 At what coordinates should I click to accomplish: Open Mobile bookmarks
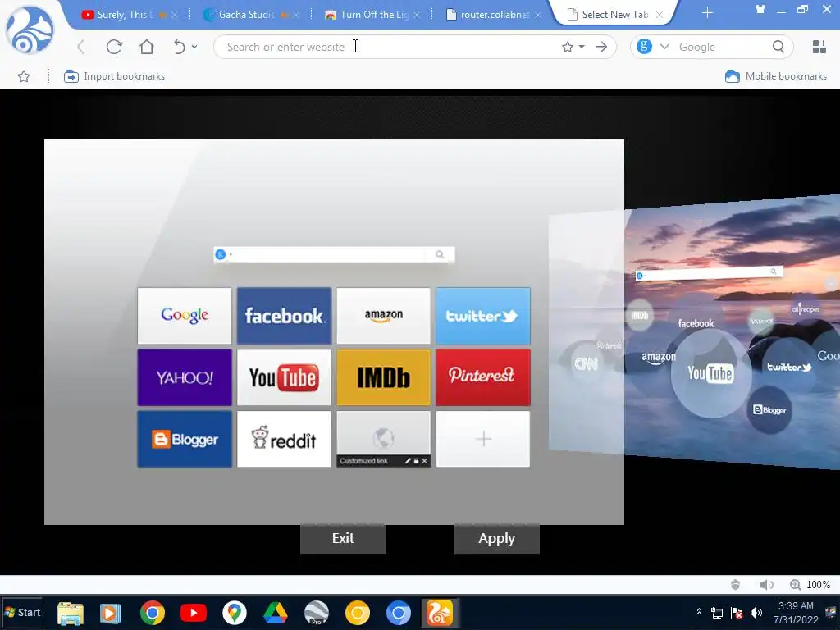776,76
